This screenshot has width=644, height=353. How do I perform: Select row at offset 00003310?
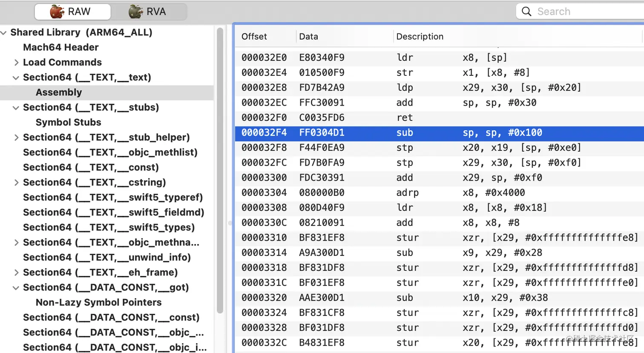tap(440, 238)
